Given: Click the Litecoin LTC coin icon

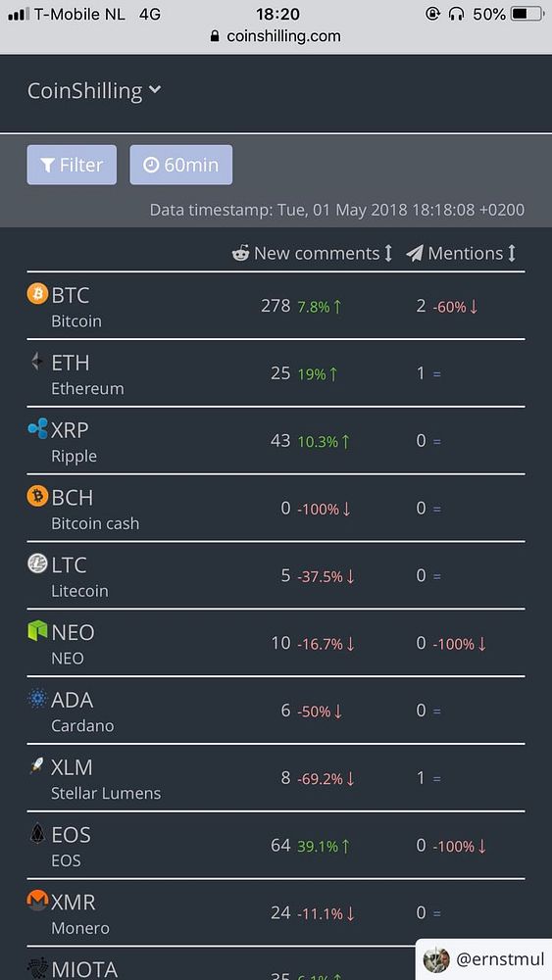Looking at the screenshot, I should click(x=37, y=563).
